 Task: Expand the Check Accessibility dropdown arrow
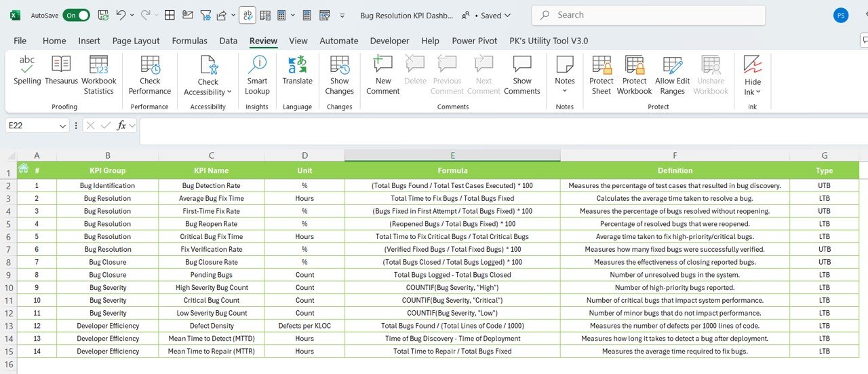(229, 92)
